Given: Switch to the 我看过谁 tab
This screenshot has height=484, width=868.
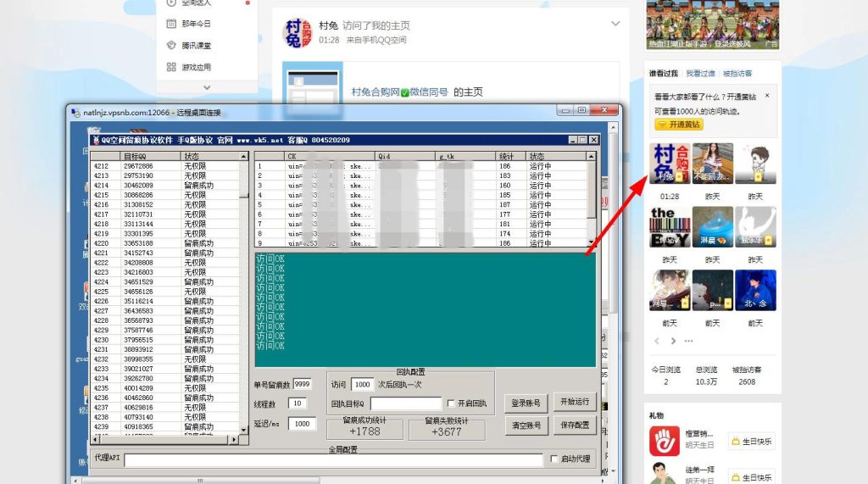Looking at the screenshot, I should [x=700, y=74].
